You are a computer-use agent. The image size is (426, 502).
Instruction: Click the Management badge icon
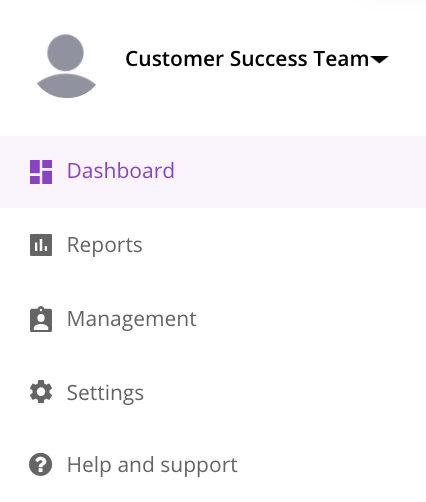(41, 319)
